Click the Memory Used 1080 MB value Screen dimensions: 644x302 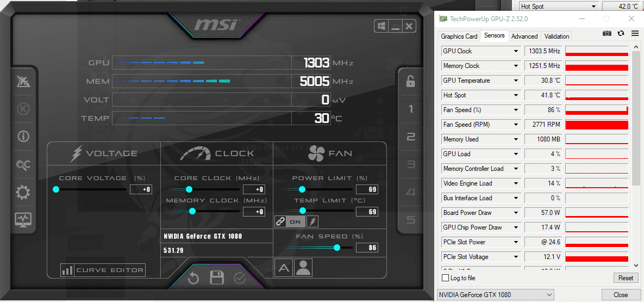click(x=543, y=139)
